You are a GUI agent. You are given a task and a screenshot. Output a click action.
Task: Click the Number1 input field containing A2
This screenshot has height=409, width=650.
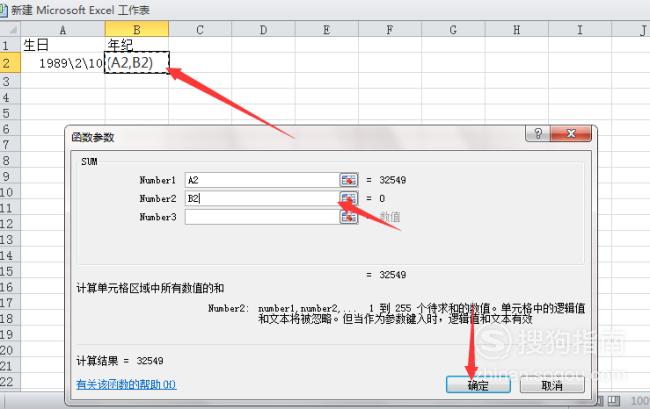coord(262,180)
